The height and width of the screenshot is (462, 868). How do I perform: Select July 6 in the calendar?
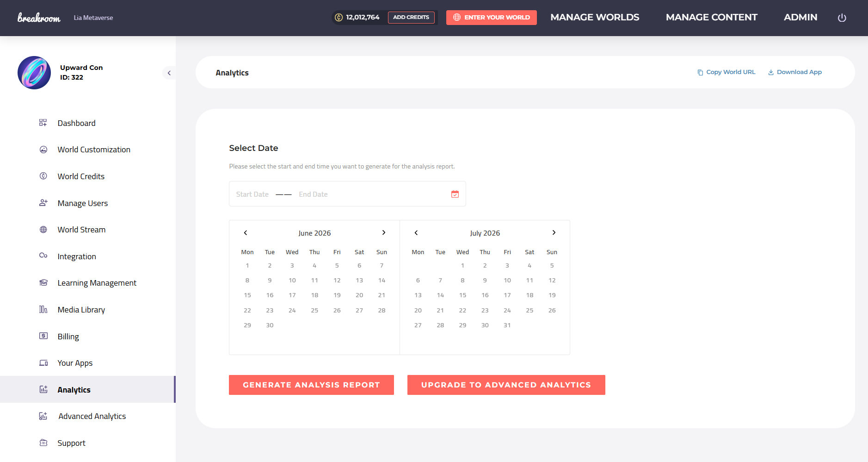(x=418, y=281)
